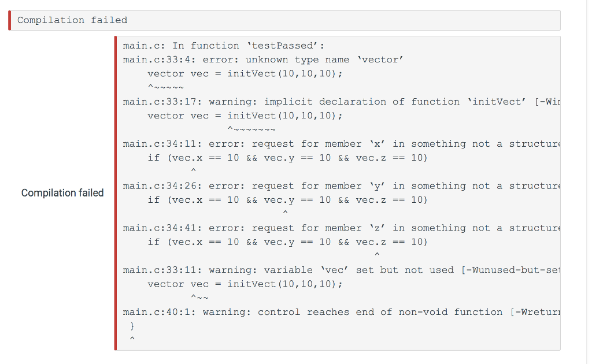
Task: Click the caret beneath the member 'z' error
Action: tap(377, 255)
